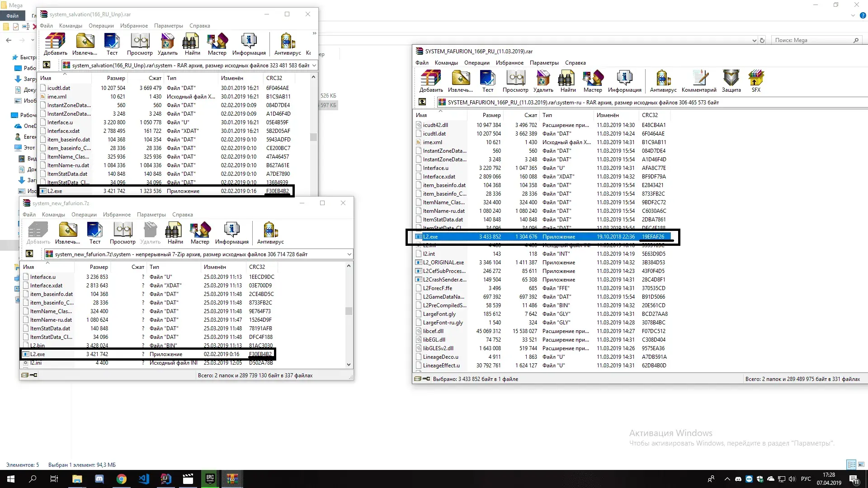Show hidden system tray icons
Image resolution: width=868 pixels, height=488 pixels.
[727, 479]
